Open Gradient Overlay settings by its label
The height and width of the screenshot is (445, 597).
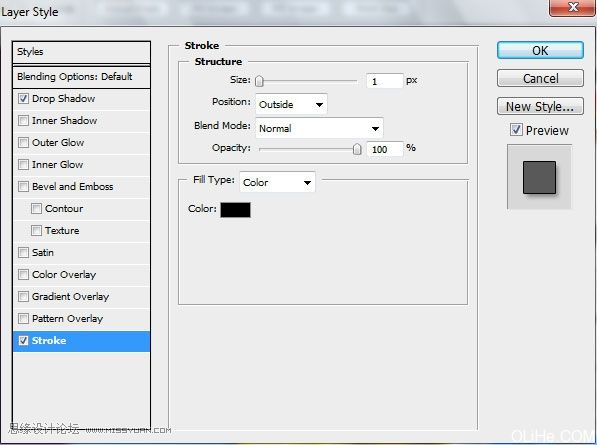[70, 297]
